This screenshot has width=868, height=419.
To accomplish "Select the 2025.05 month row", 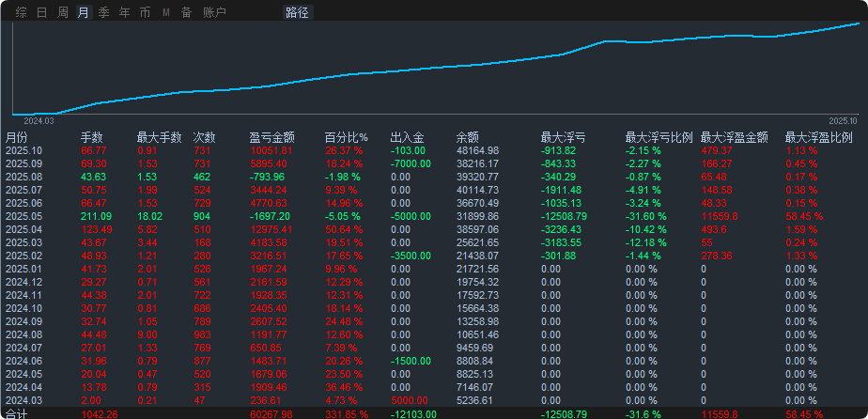I will pyautogui.click(x=434, y=216).
